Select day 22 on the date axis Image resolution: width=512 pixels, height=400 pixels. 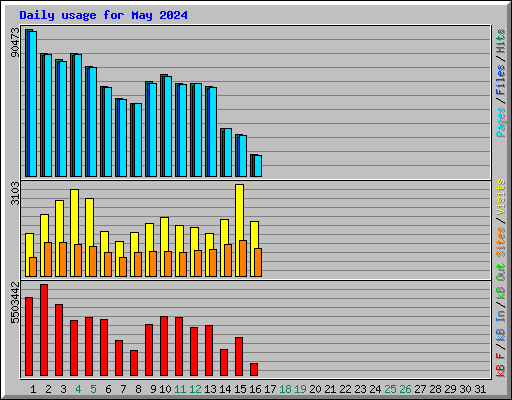345,389
